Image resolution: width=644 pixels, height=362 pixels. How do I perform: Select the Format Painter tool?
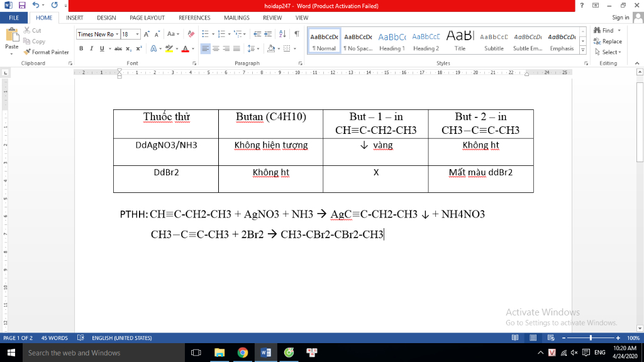[x=46, y=52]
